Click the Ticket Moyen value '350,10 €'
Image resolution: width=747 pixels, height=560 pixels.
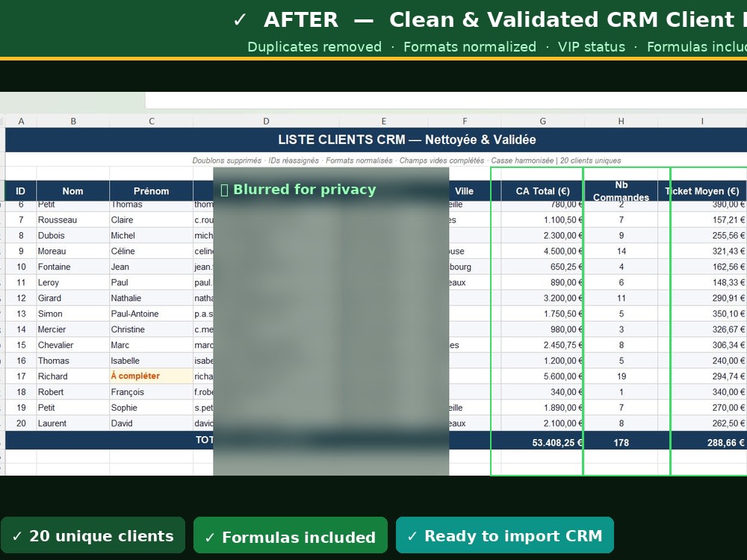(x=702, y=314)
